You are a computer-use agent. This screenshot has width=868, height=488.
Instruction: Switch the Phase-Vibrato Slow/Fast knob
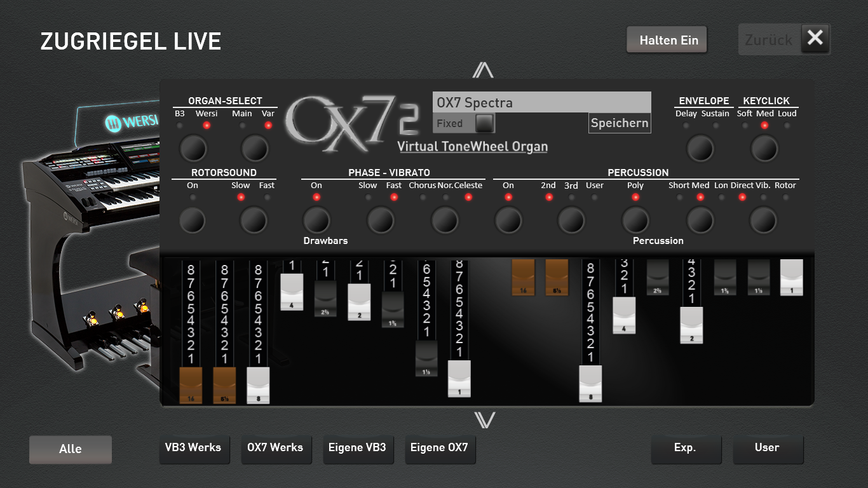[381, 220]
